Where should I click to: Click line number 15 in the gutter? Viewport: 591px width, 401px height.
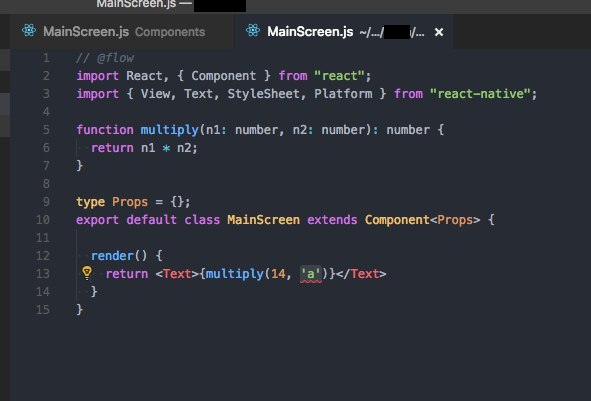point(43,310)
